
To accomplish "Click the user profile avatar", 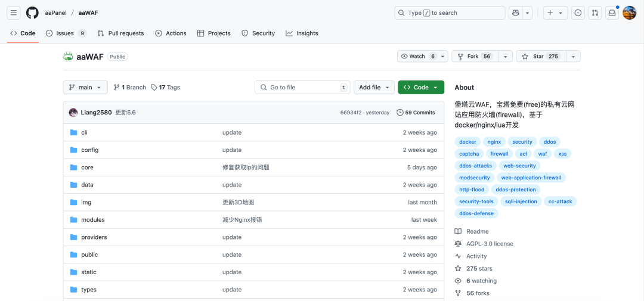I will click(x=629, y=13).
